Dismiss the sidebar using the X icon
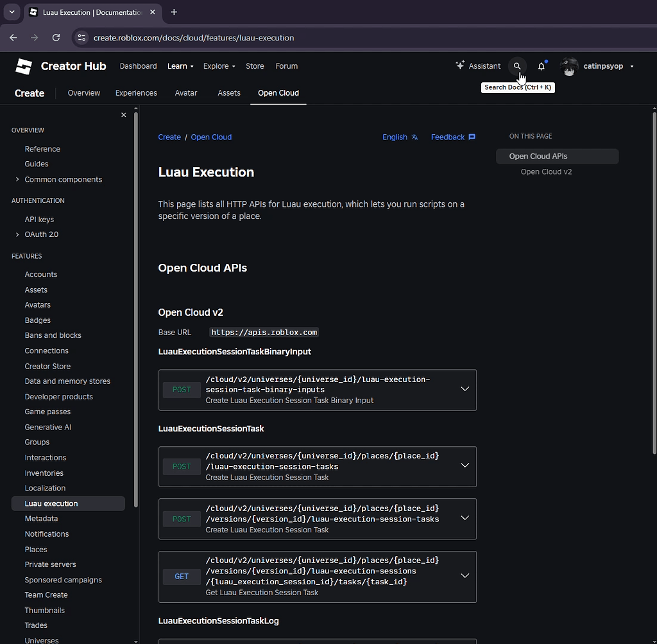This screenshot has height=644, width=657. click(123, 114)
